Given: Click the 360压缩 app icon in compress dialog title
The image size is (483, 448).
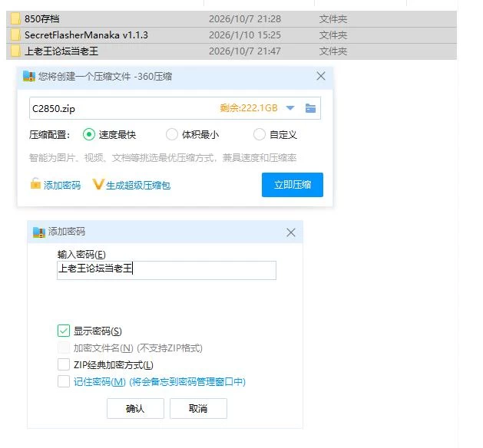Looking at the screenshot, I should click(x=29, y=76).
